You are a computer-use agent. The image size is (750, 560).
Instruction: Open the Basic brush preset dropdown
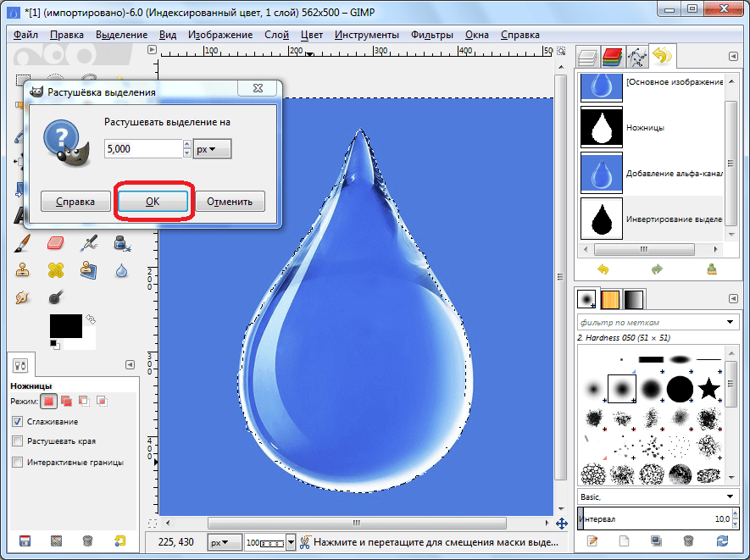coord(731,496)
